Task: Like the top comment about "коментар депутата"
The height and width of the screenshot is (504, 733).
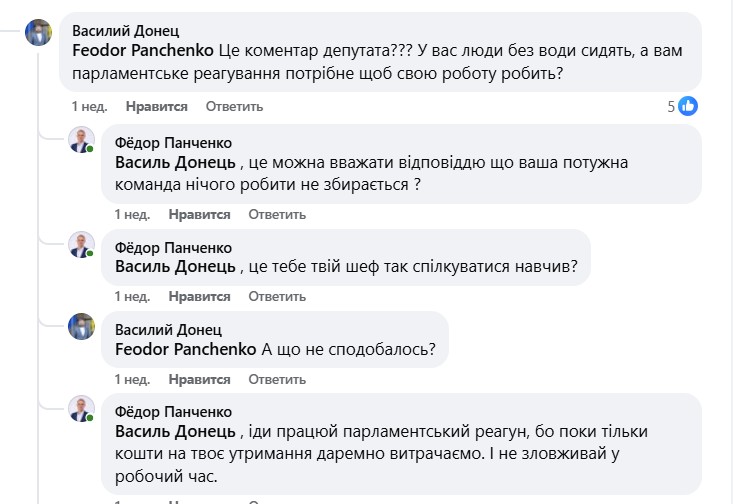Action: (157, 106)
